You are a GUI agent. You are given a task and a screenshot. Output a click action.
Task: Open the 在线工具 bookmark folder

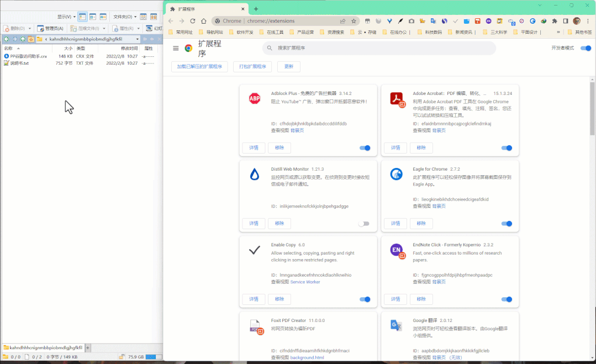coord(271,32)
